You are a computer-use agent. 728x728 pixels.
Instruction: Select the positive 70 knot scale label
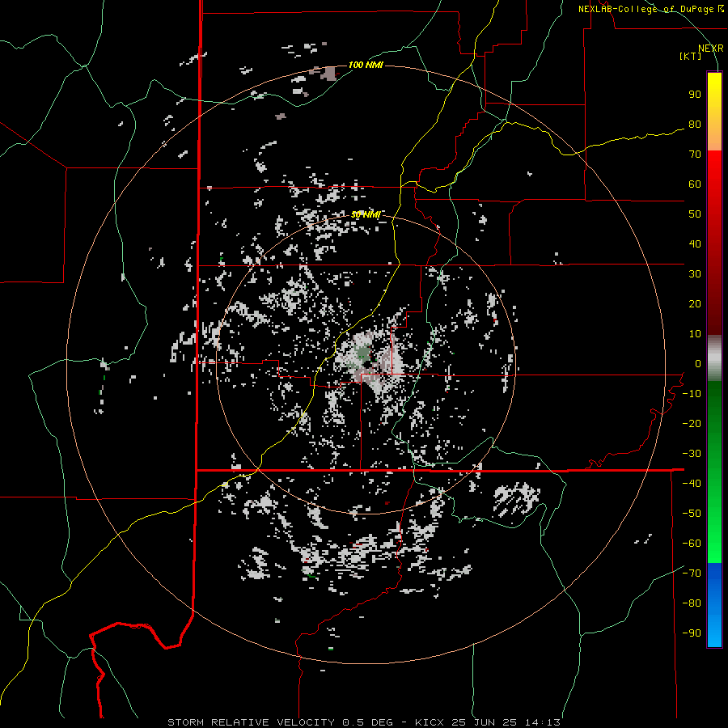695,154
